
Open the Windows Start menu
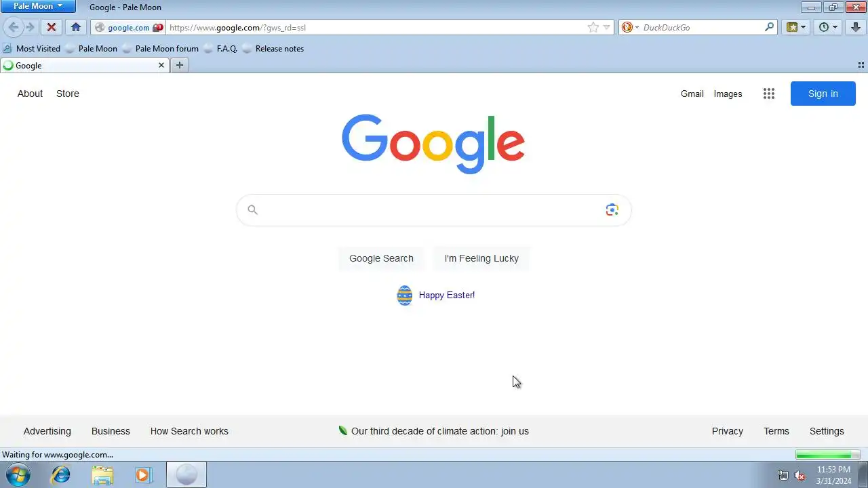tap(18, 474)
